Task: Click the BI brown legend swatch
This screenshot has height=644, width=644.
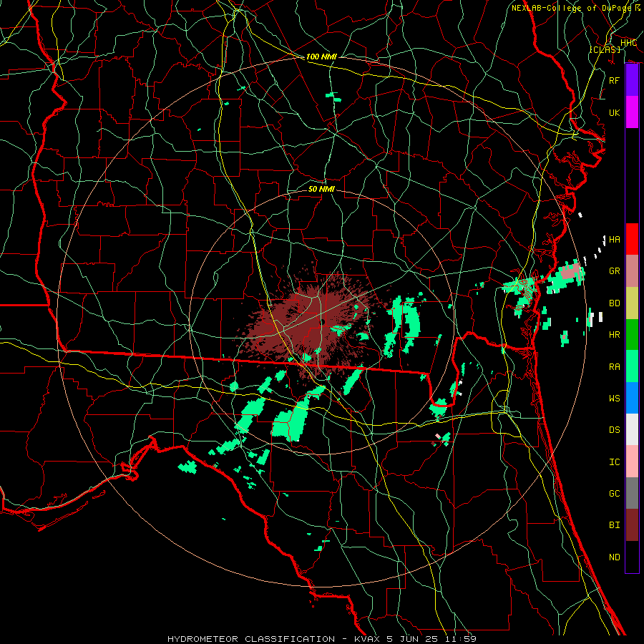Action: pyautogui.click(x=632, y=525)
